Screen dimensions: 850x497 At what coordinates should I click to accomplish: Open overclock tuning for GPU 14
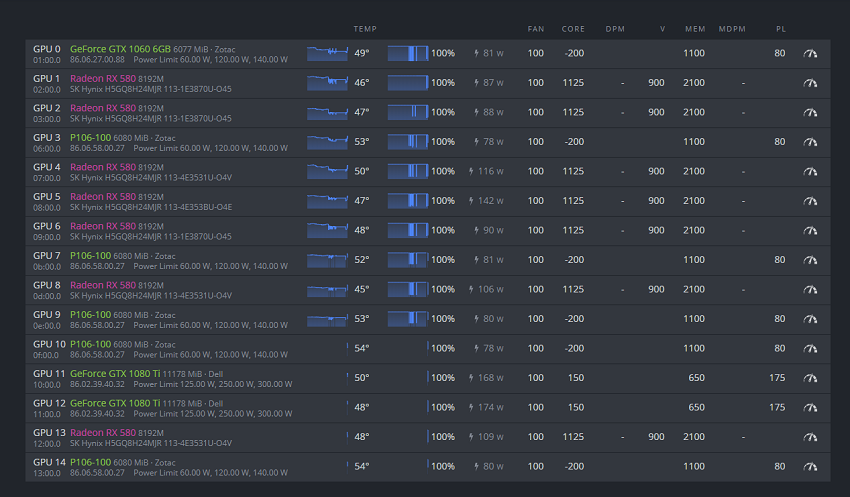point(810,467)
